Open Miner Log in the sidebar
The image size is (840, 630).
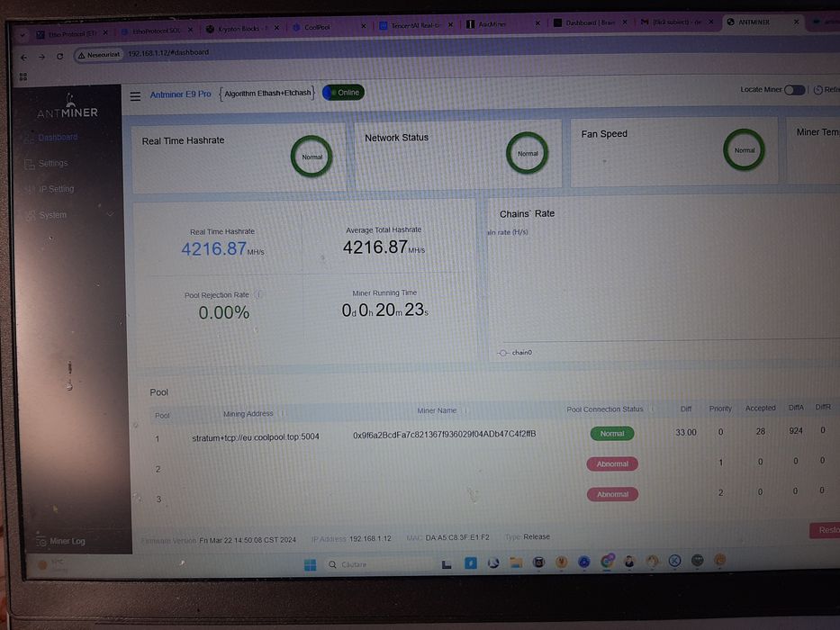[68, 541]
